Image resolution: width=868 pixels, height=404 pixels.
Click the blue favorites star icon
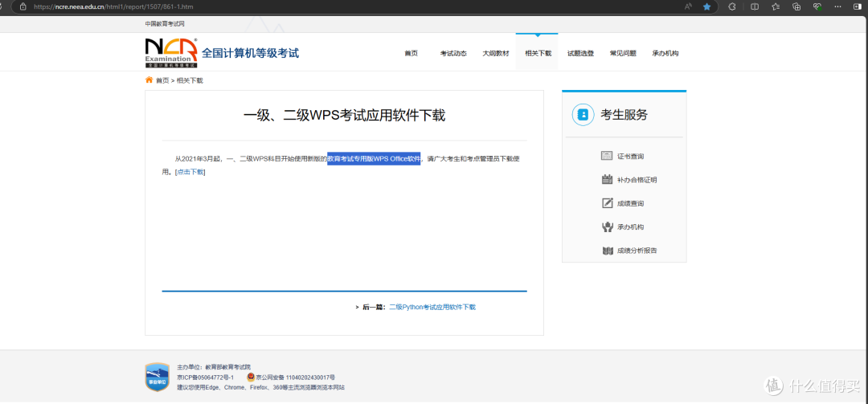click(x=707, y=6)
